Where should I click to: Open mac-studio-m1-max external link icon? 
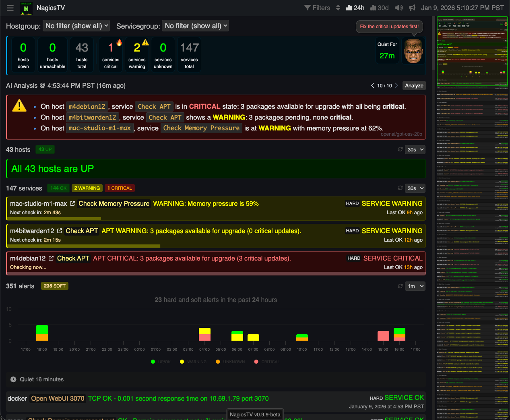tap(72, 204)
